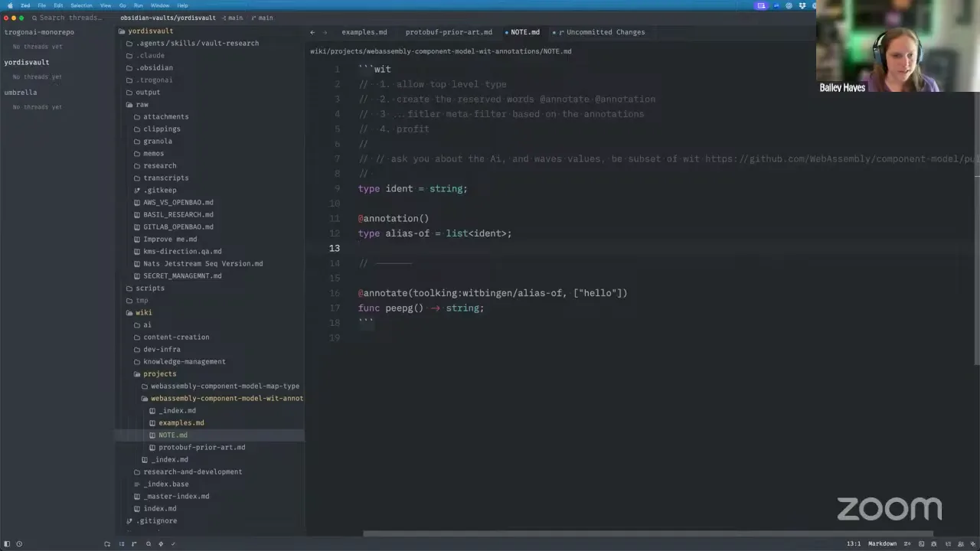The height and width of the screenshot is (551, 980).
Task: Toggle the left dock panel icon
Action: tap(7, 544)
